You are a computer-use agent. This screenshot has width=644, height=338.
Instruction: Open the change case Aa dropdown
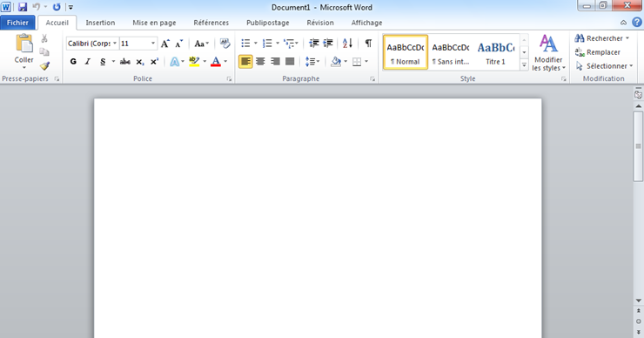point(202,44)
